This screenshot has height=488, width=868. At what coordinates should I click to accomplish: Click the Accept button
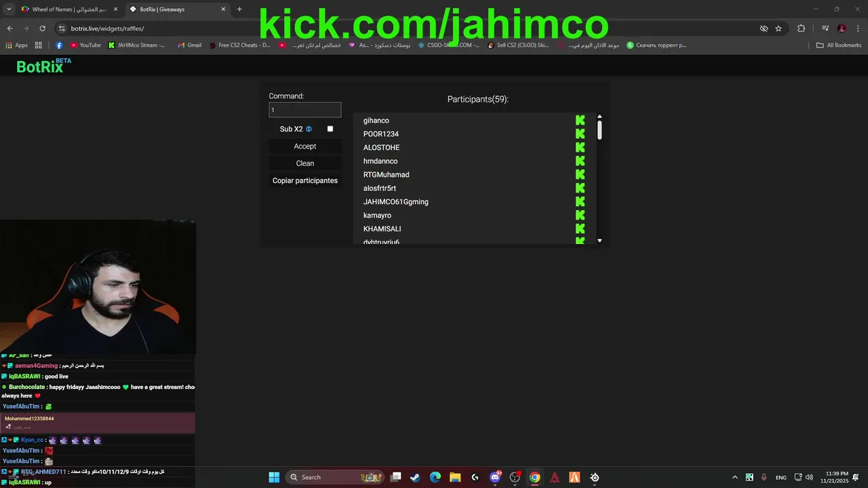click(305, 146)
